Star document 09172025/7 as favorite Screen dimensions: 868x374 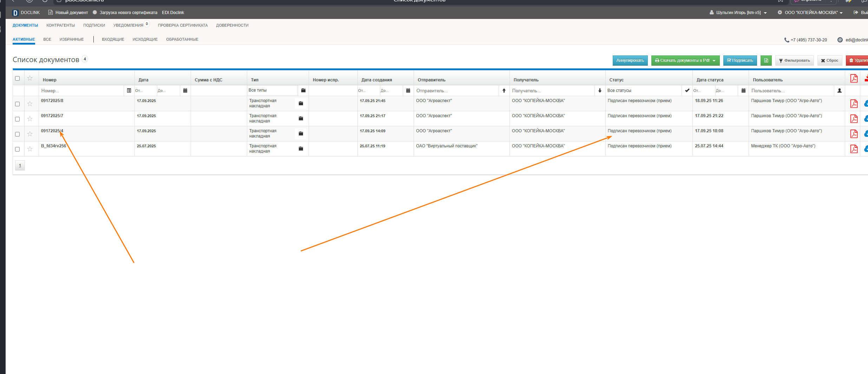(x=30, y=119)
